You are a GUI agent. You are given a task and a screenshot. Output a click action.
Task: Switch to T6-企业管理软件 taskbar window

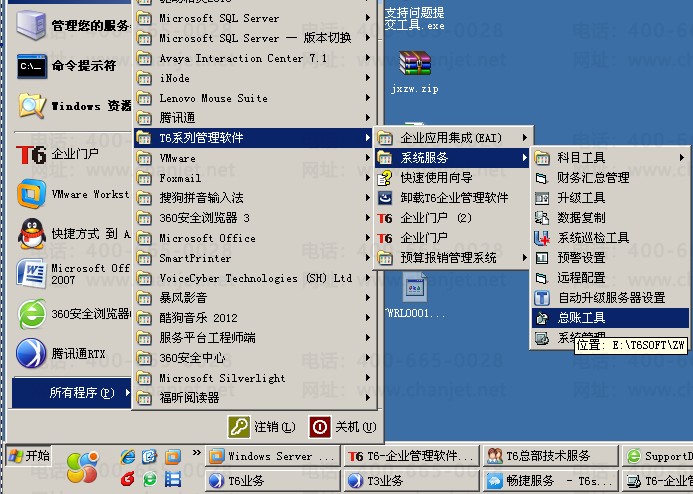point(411,456)
